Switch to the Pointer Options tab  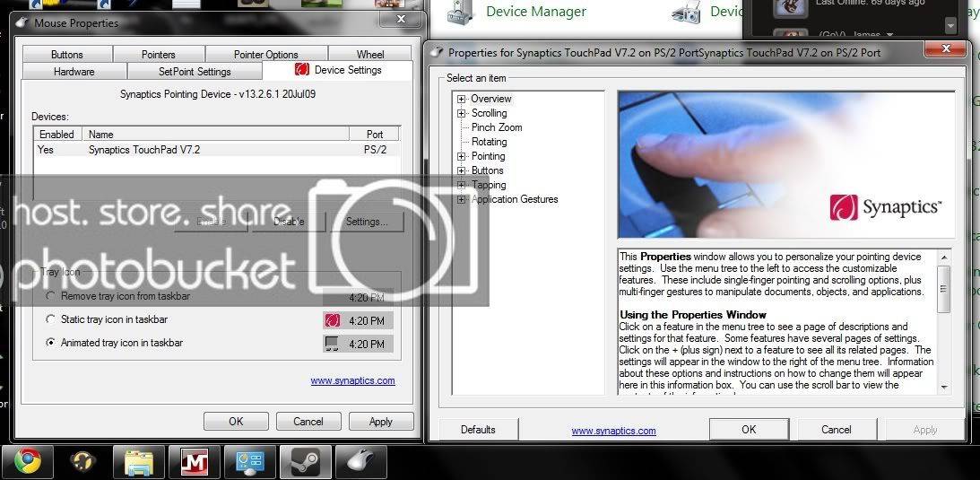[265, 55]
